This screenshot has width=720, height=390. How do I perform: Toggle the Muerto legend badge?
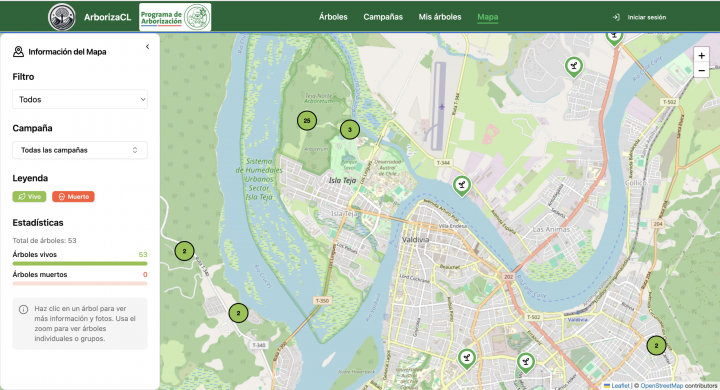[73, 197]
